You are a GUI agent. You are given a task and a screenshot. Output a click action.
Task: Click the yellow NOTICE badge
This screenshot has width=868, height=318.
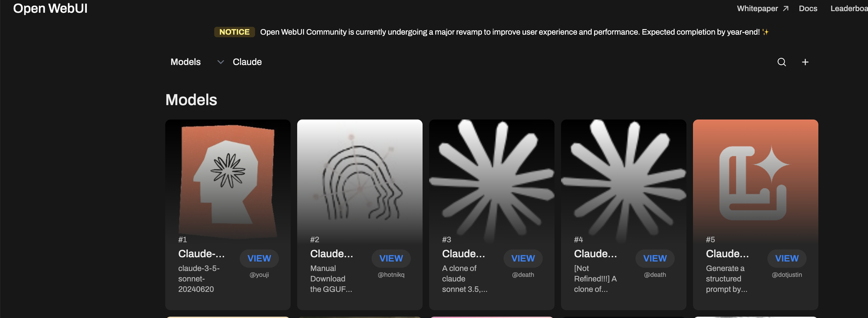(234, 32)
